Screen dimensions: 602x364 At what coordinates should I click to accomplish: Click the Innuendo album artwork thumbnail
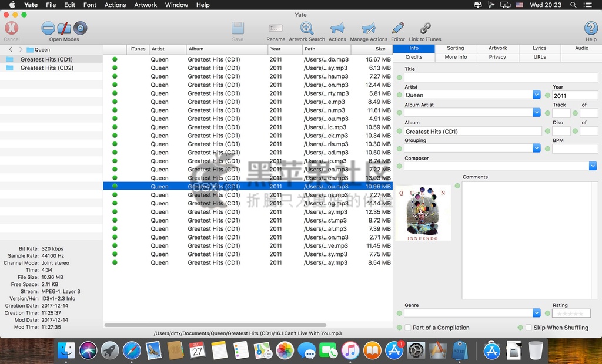[423, 213]
